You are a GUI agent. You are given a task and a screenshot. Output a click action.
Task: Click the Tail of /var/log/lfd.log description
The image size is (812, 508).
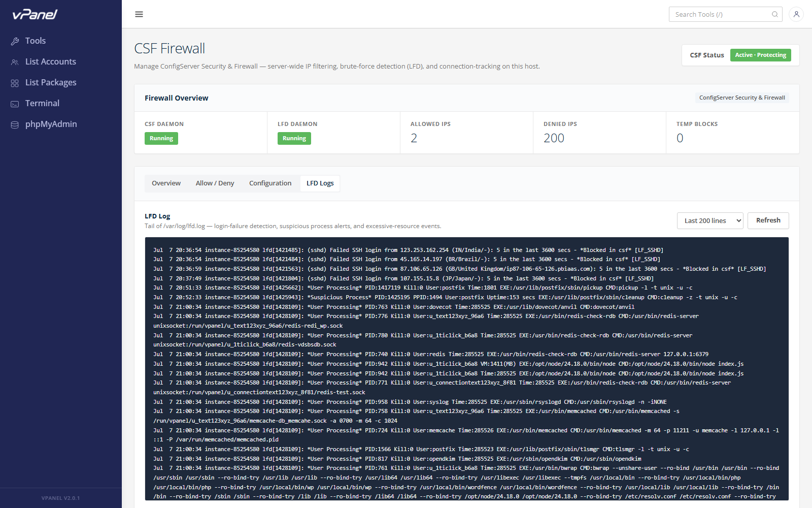293,226
